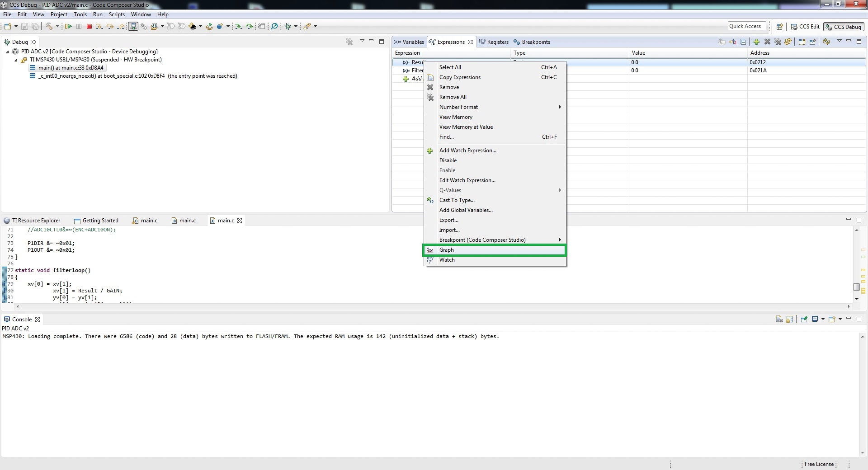868x470 pixels.
Task: Click the Reset CPU chip icon
Action: [193, 27]
